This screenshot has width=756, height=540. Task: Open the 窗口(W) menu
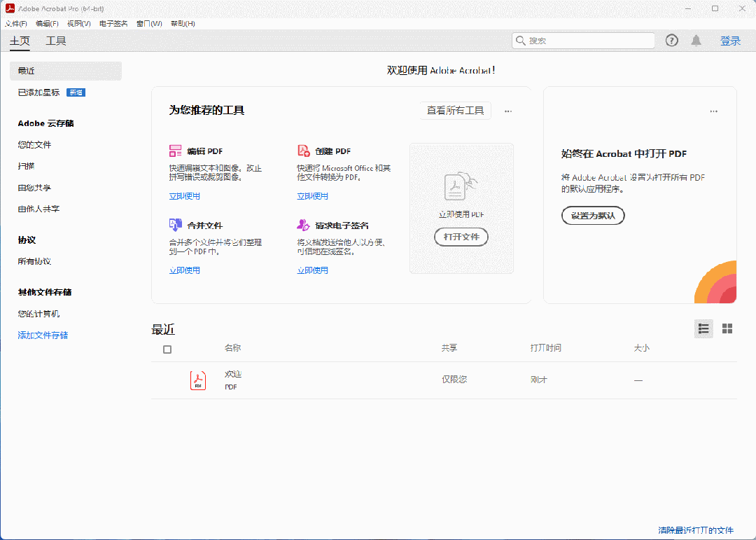click(149, 23)
